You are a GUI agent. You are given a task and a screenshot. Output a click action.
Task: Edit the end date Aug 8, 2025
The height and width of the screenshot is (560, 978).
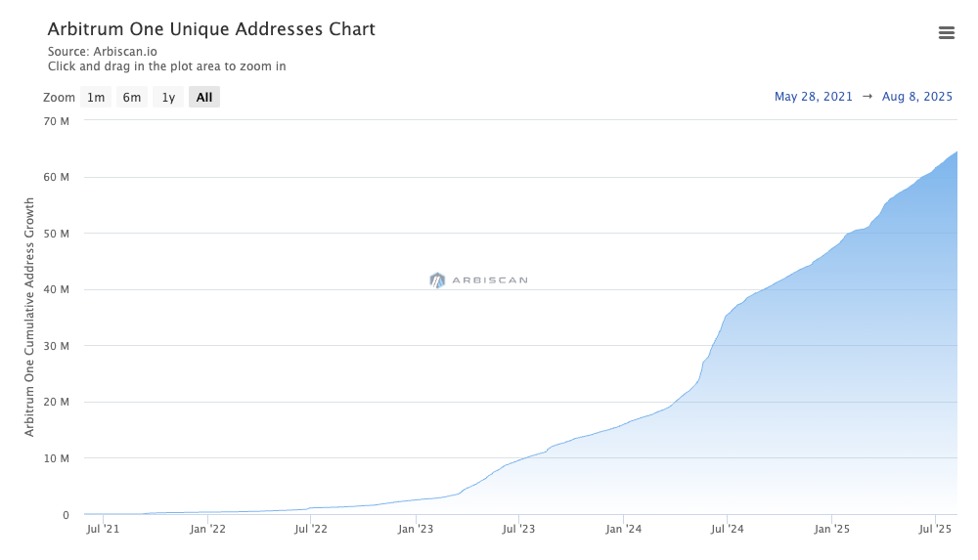[x=917, y=97]
